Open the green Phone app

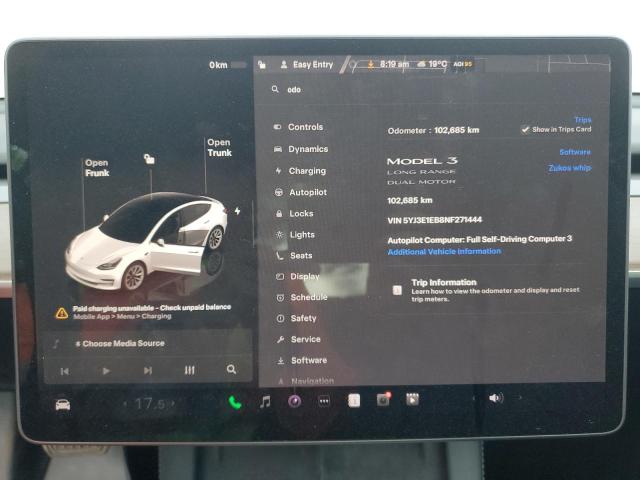click(235, 403)
